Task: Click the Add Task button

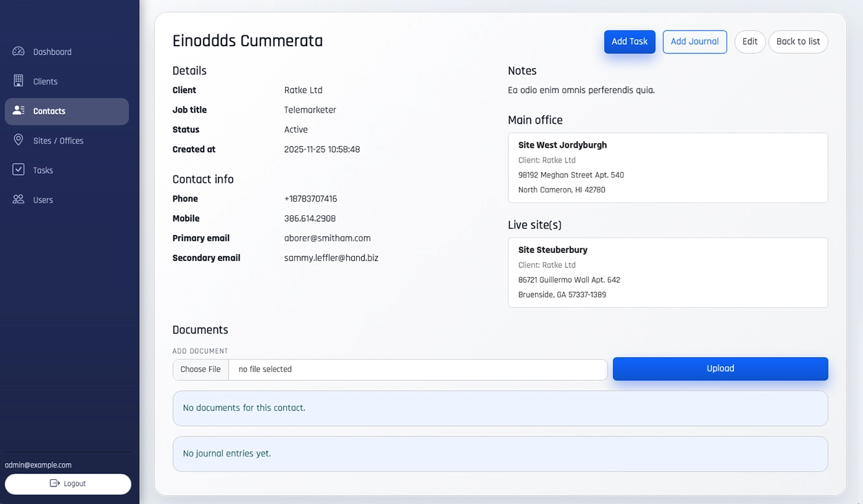Action: [629, 41]
